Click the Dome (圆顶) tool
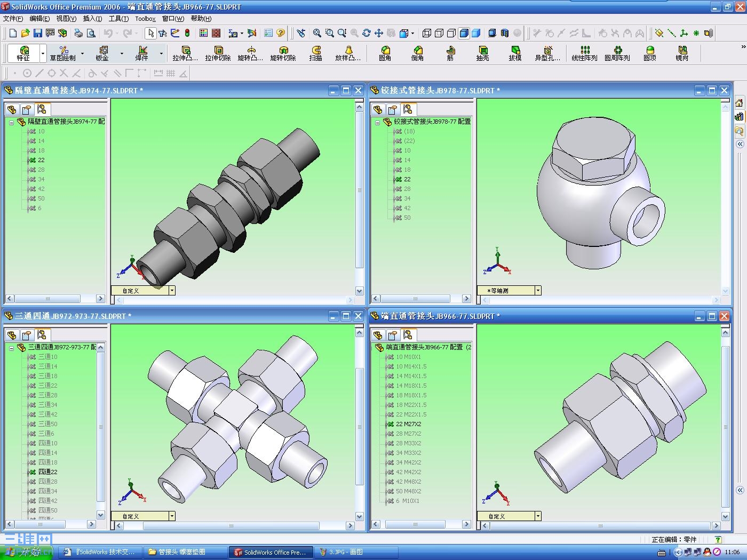747x560 pixels. coord(649,53)
